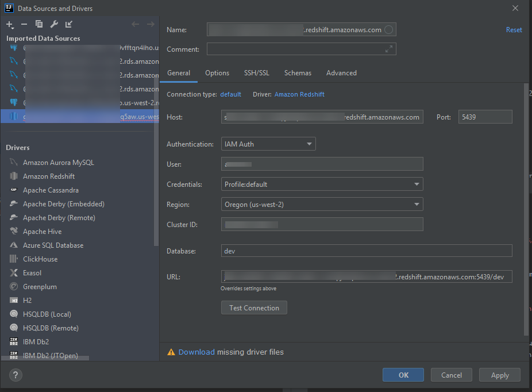Switch to the SSH/SSL tab
Screen dimensions: 532x392
click(256, 73)
